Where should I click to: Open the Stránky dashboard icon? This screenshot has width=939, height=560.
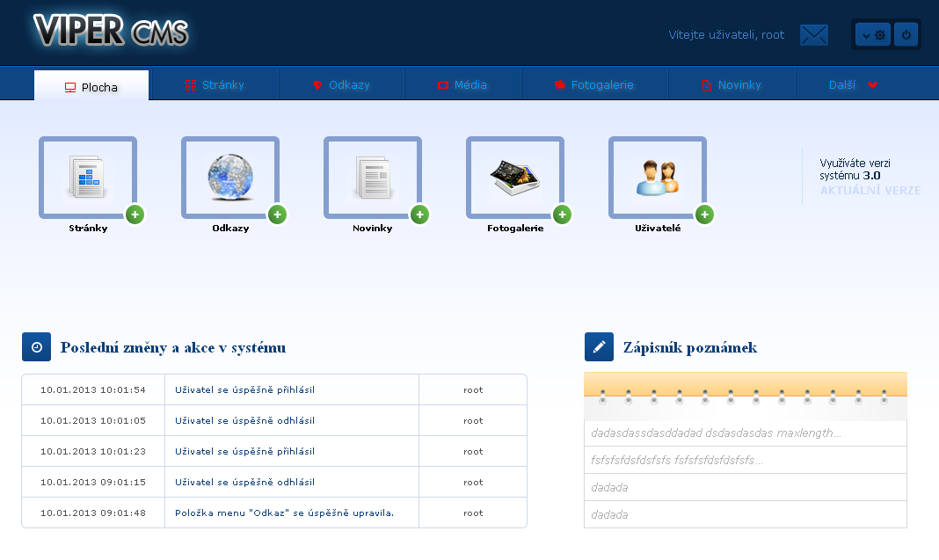[x=87, y=177]
